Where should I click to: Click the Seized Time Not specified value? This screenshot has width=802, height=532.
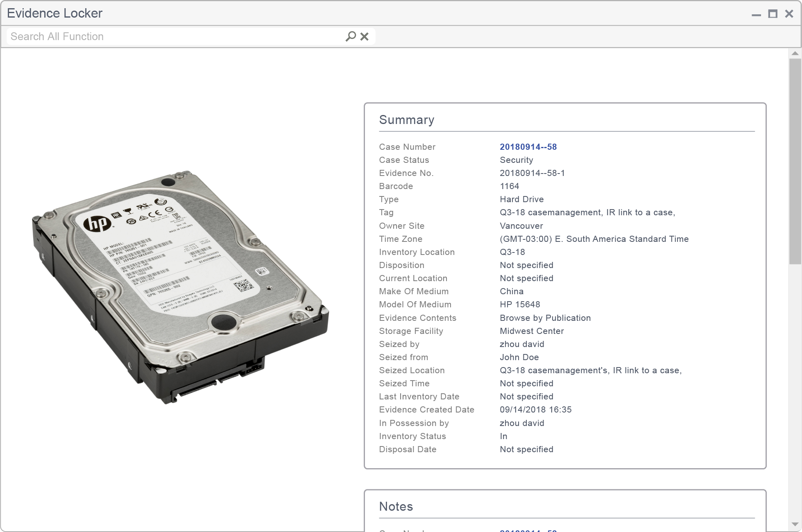point(526,383)
